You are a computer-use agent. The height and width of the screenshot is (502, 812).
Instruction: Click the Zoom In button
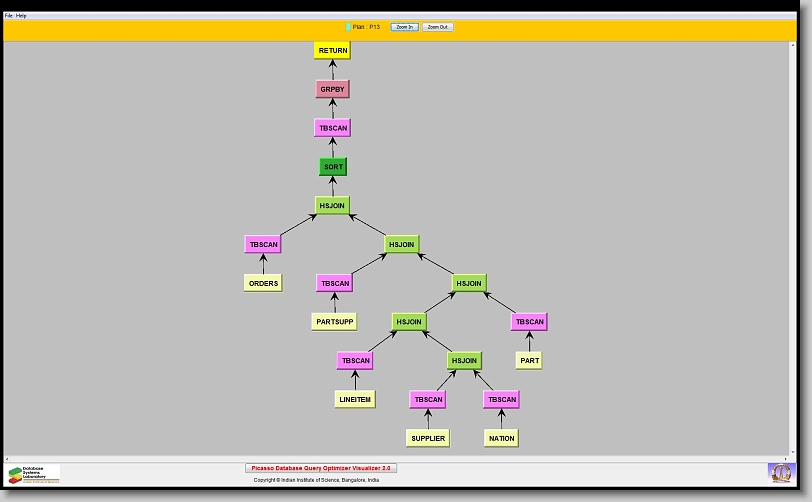pyautogui.click(x=404, y=27)
